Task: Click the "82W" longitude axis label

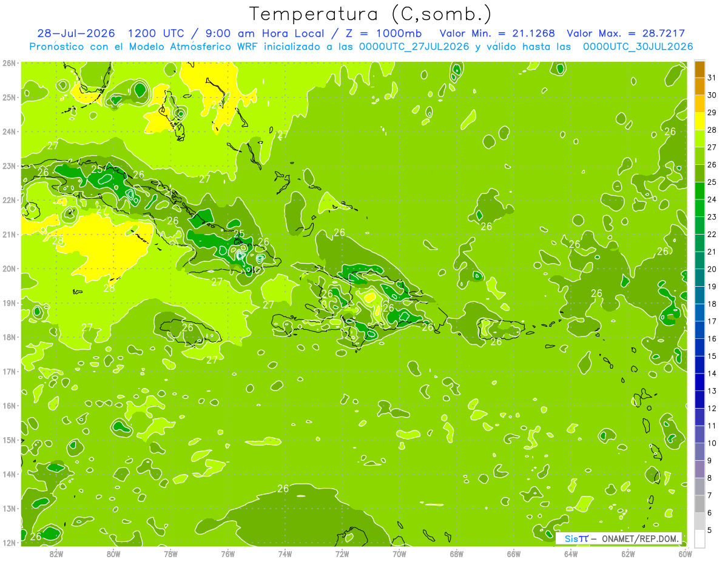Action: (56, 554)
